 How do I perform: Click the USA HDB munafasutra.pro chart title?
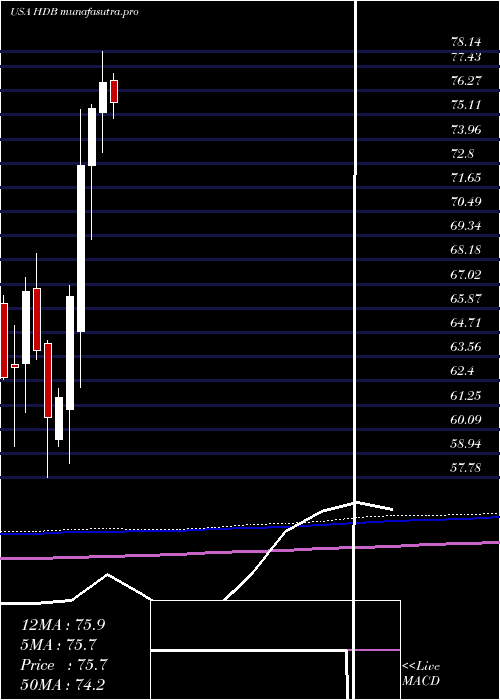[74, 12]
